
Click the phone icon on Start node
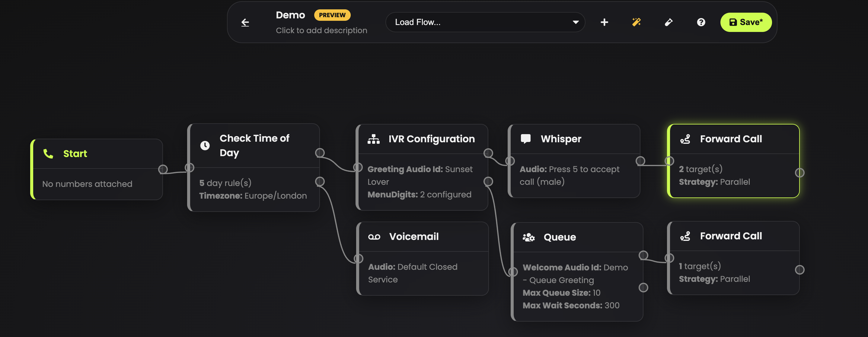(48, 153)
